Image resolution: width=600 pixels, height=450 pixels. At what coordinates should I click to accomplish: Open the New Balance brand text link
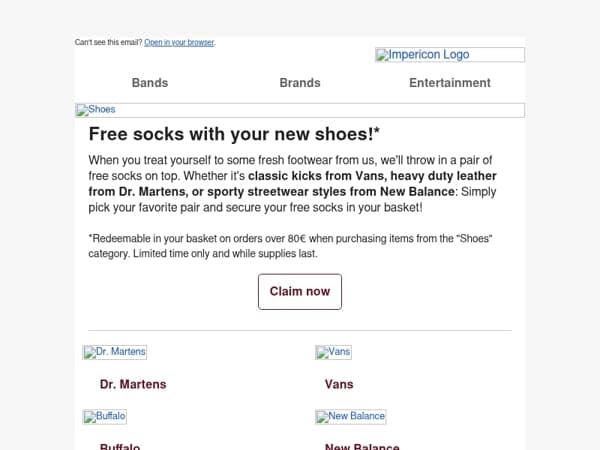pos(362,447)
